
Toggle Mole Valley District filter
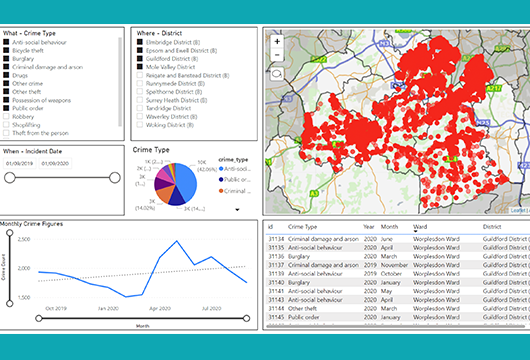140,67
